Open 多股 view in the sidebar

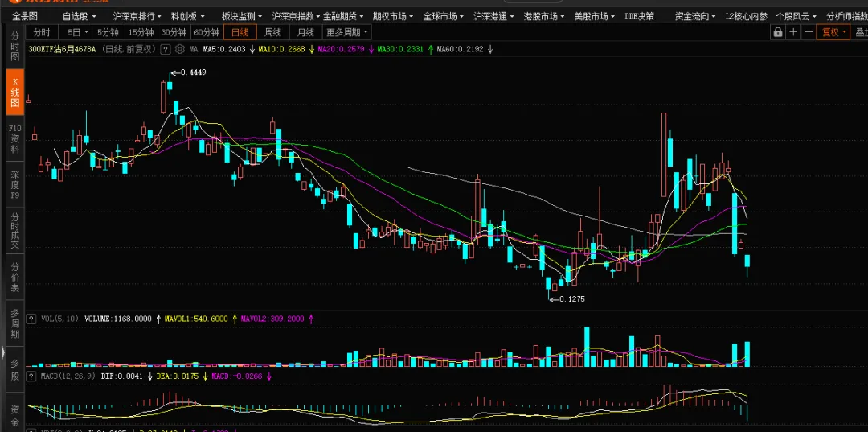point(15,369)
